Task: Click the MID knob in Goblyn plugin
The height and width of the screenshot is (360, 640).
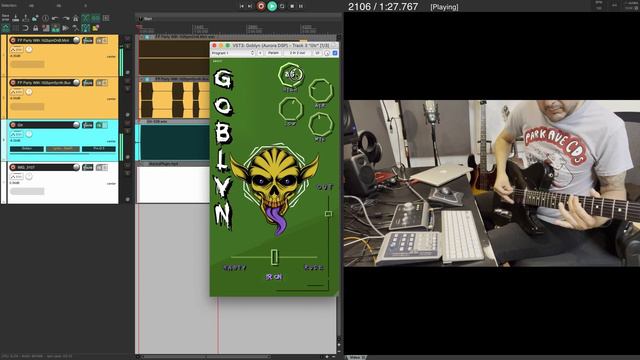Action: (x=320, y=124)
